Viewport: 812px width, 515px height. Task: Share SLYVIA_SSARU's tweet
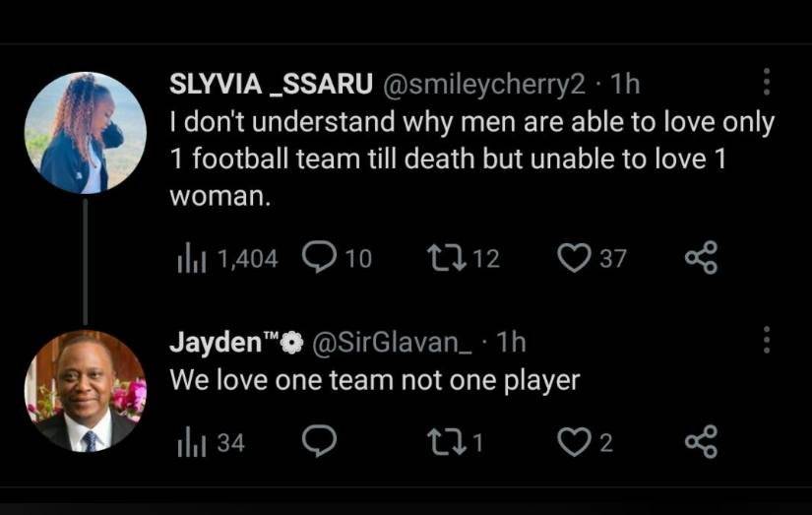[x=701, y=258]
